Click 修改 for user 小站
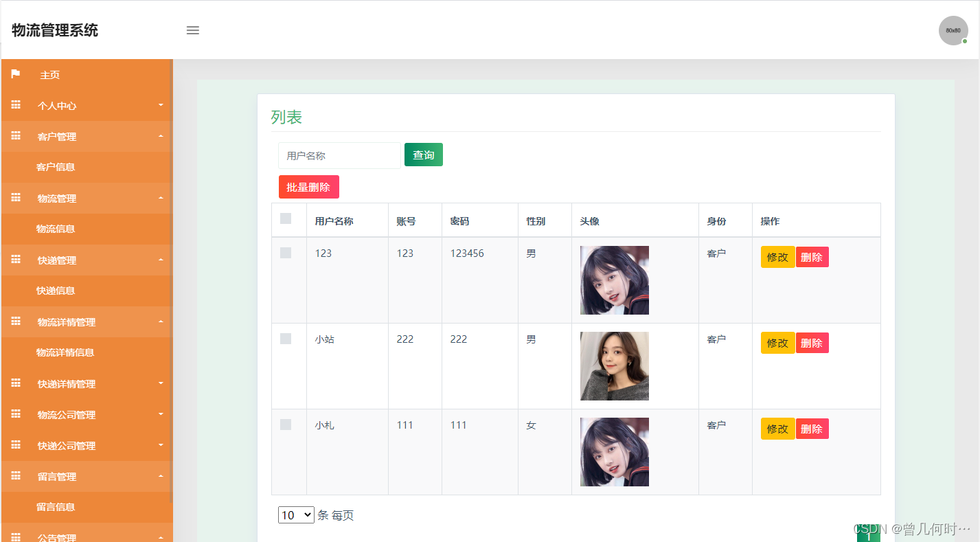Screen dimensions: 980x542 coord(777,343)
